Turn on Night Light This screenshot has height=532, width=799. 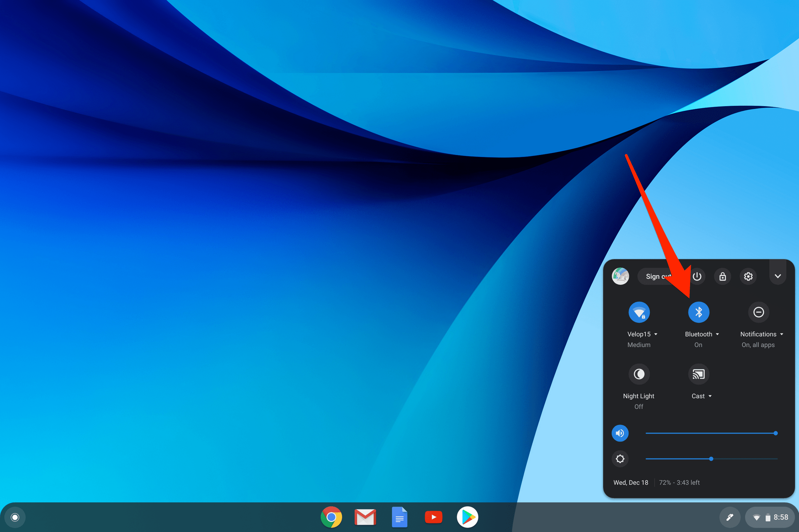639,374
